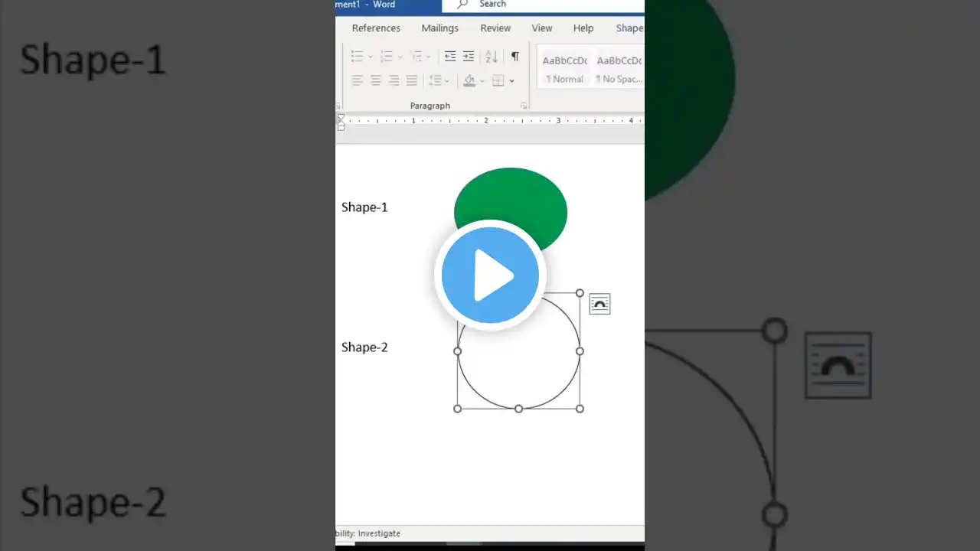Play the video with the blue play button

(490, 275)
